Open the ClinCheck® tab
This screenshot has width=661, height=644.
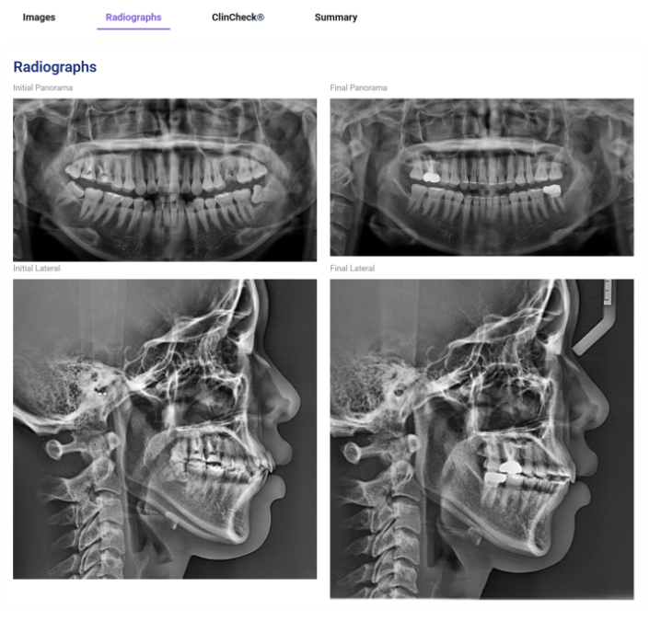[x=238, y=17]
